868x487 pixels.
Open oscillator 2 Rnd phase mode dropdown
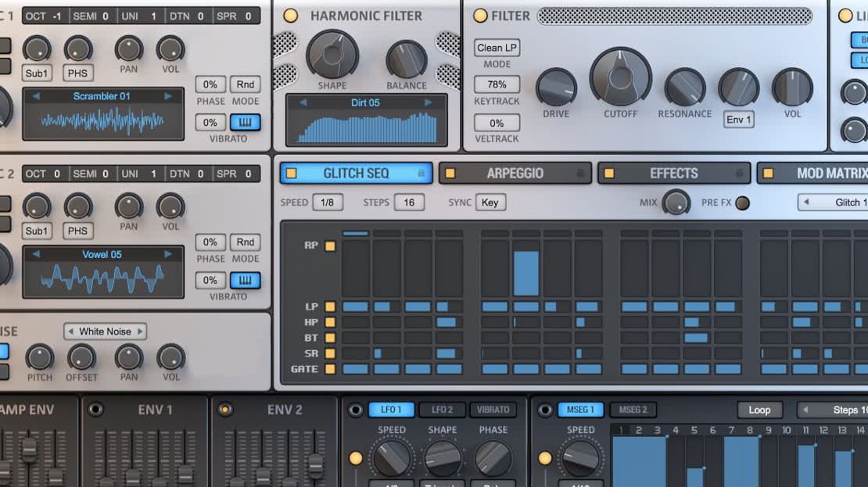click(x=246, y=242)
